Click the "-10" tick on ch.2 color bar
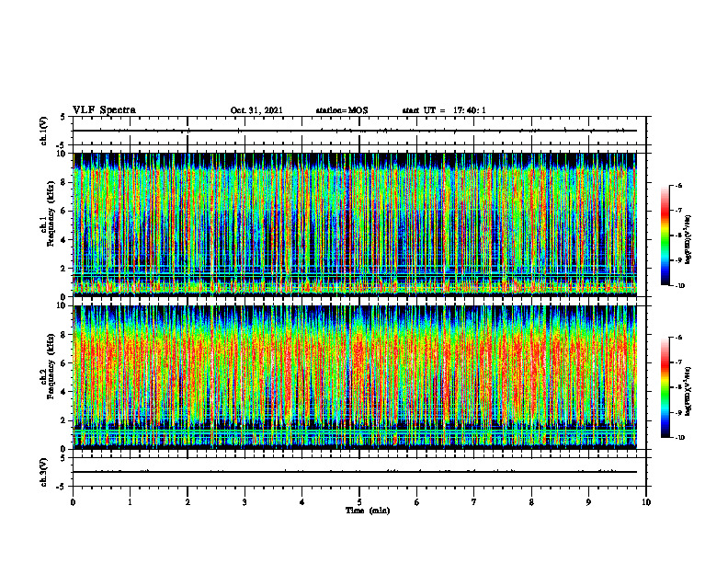This screenshot has width=728, height=563. point(679,438)
